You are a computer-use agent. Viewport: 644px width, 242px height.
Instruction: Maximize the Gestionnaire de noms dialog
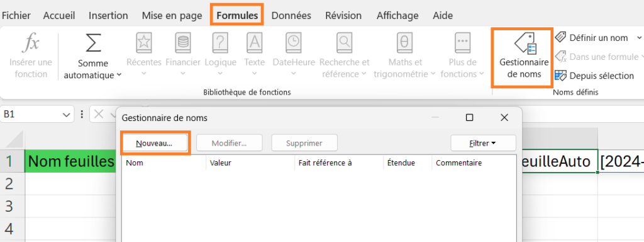(469, 118)
